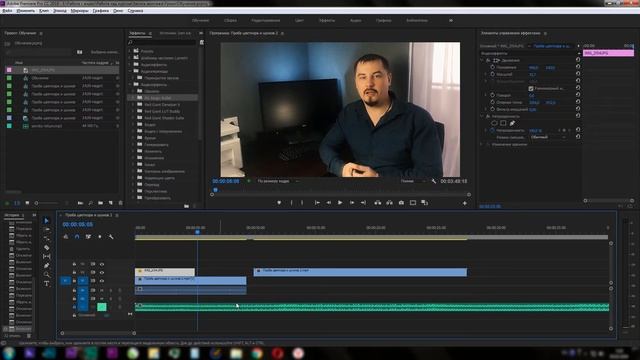This screenshot has width=640, height=360.
Task: Open the Клип menu
Action: pyautogui.click(x=44, y=11)
